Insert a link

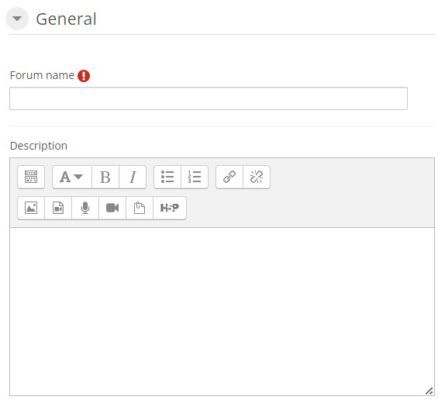pyautogui.click(x=229, y=177)
